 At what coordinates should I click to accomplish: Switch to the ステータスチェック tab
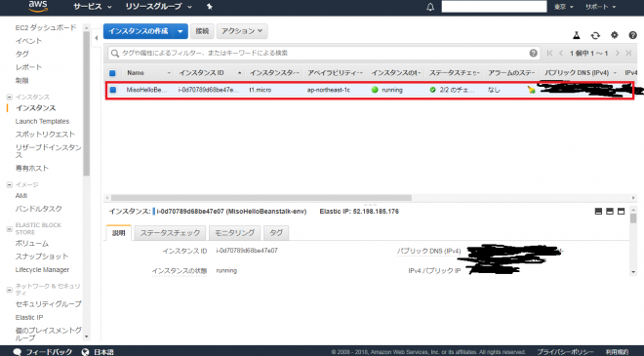170,233
